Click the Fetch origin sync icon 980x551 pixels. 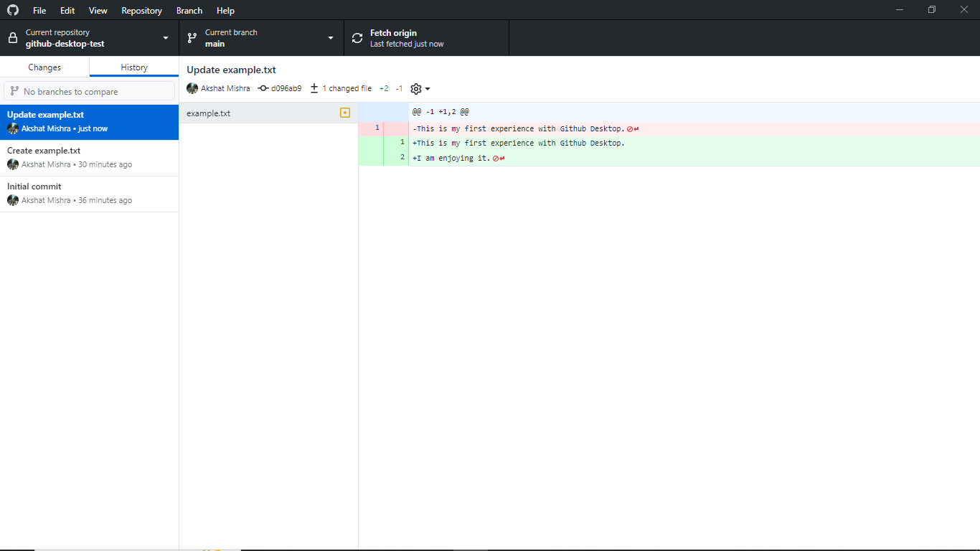click(x=357, y=37)
